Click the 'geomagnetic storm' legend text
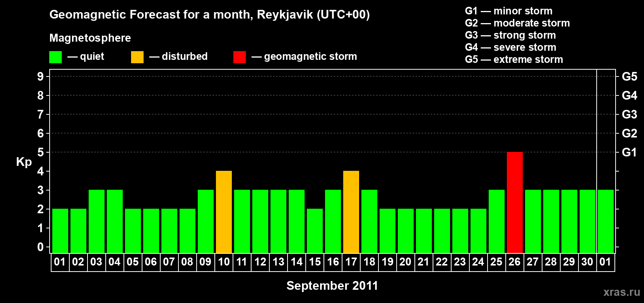The height and width of the screenshot is (303, 644). point(311,56)
